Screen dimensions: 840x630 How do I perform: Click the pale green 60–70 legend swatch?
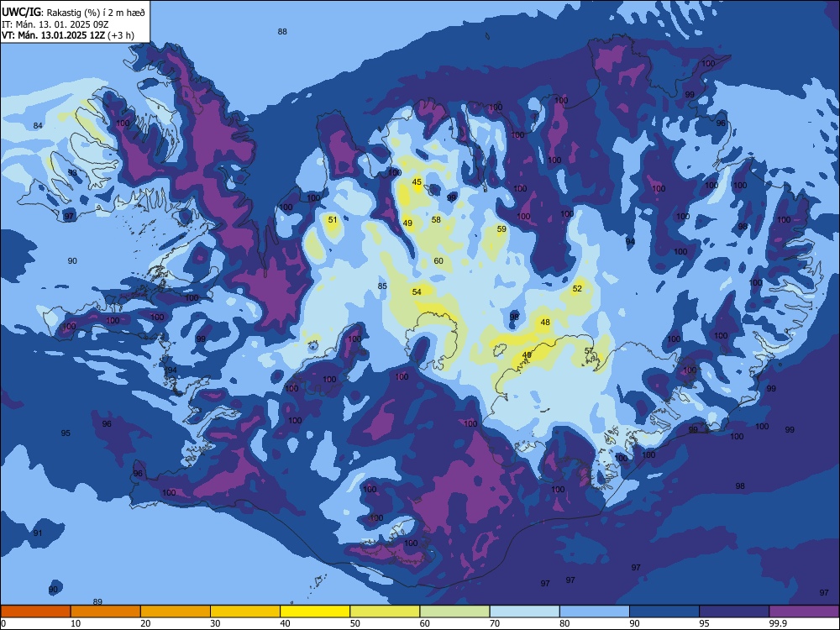point(454,612)
